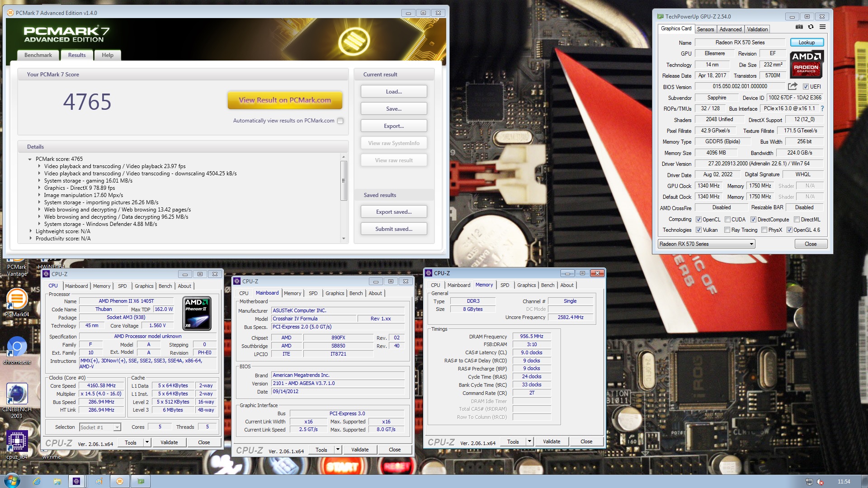Image resolution: width=868 pixels, height=488 pixels.
Task: Toggle the Vulkan checkbox
Action: tap(698, 230)
